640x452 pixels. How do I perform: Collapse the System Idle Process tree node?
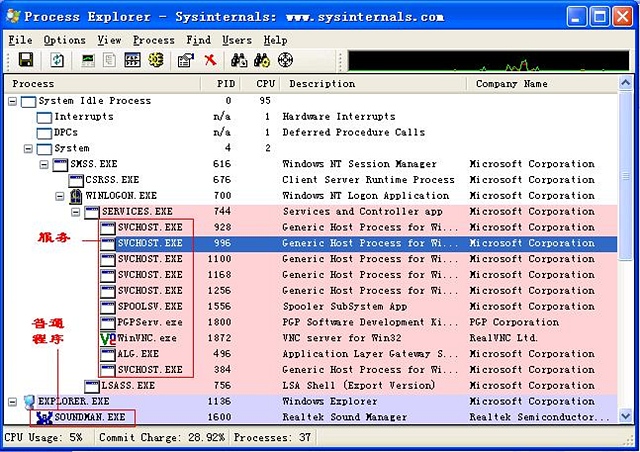13,101
